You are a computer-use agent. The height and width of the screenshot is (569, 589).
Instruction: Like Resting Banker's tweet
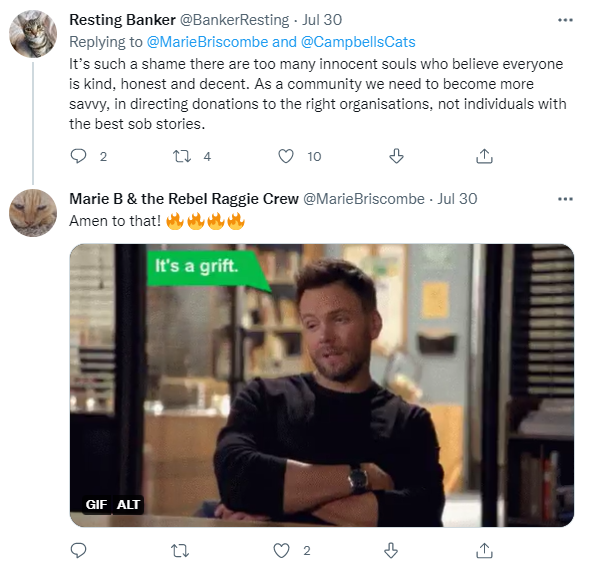[286, 156]
